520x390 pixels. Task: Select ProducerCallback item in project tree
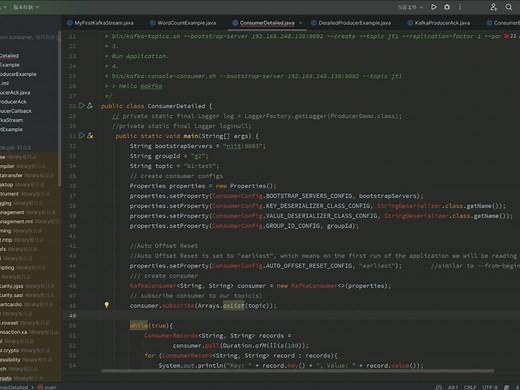point(16,111)
